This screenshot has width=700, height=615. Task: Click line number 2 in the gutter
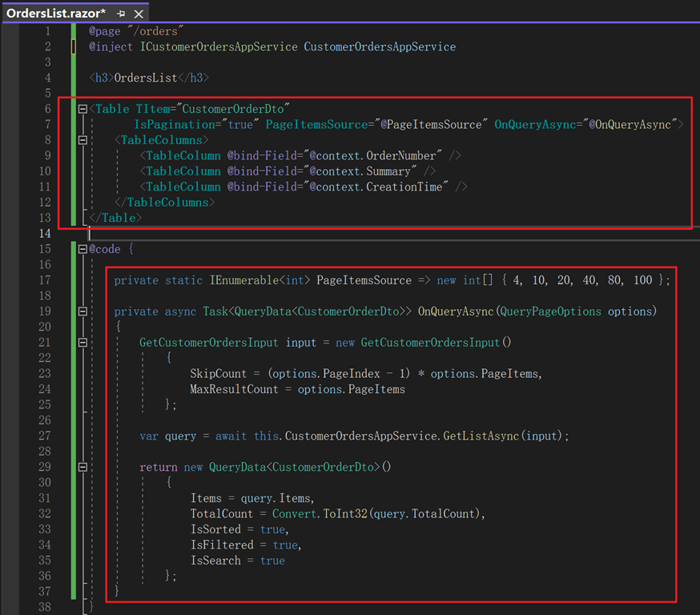[x=48, y=47]
